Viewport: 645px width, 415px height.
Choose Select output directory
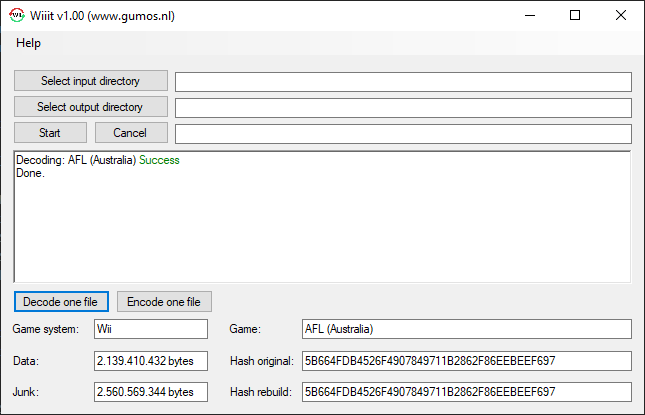[90, 107]
